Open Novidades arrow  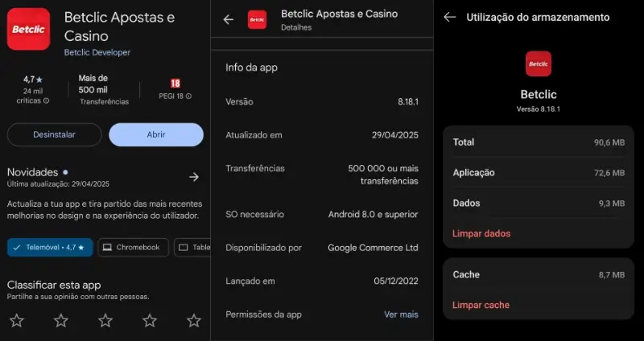point(194,177)
